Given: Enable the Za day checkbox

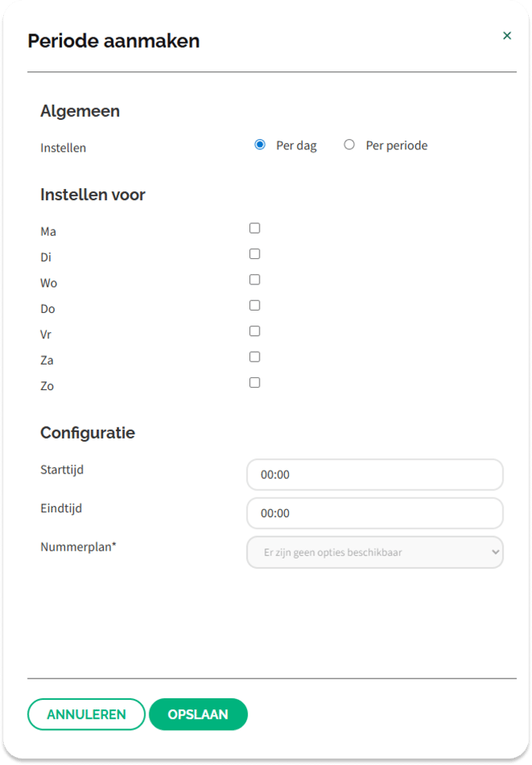Looking at the screenshot, I should [255, 357].
